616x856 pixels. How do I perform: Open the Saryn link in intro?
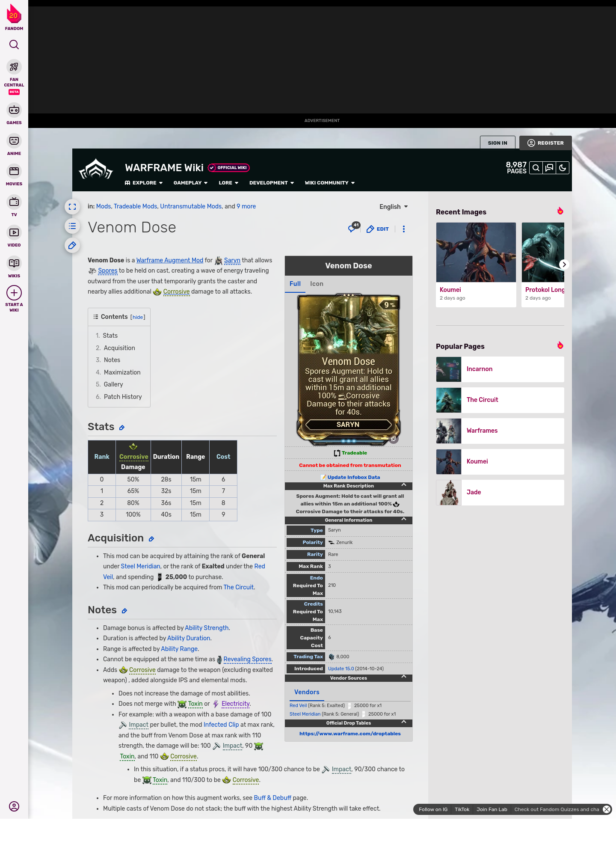point(232,260)
